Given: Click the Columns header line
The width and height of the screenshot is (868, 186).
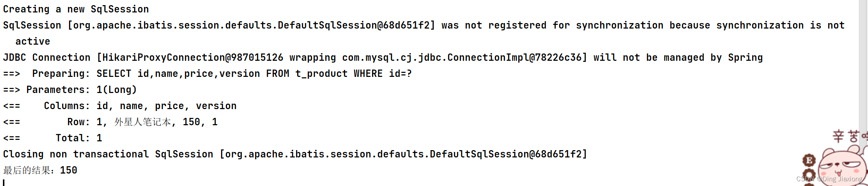Looking at the screenshot, I should 140,106.
